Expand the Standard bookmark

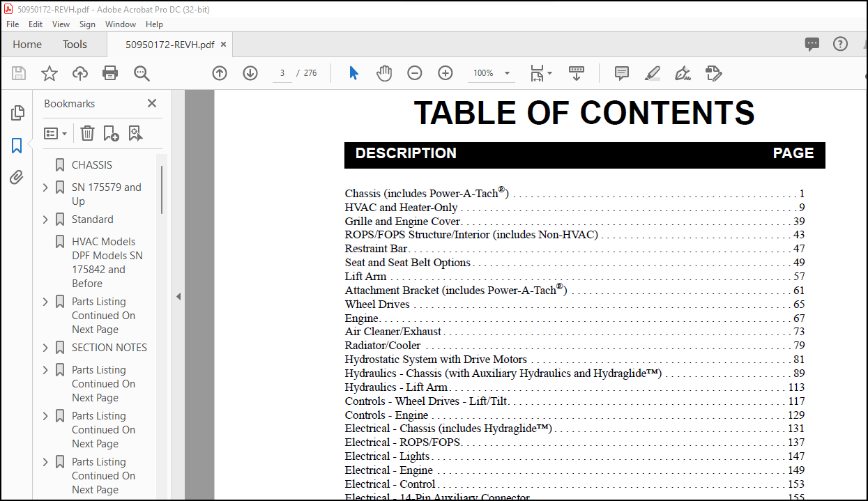(x=45, y=219)
